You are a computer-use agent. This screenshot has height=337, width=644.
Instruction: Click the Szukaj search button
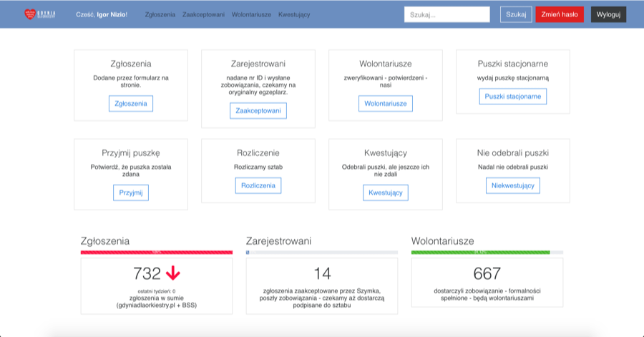click(x=516, y=14)
